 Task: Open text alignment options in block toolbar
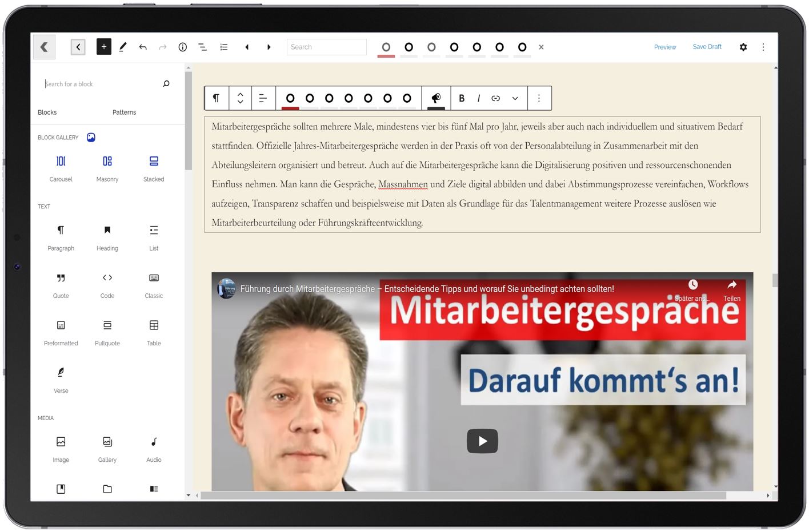[263, 98]
